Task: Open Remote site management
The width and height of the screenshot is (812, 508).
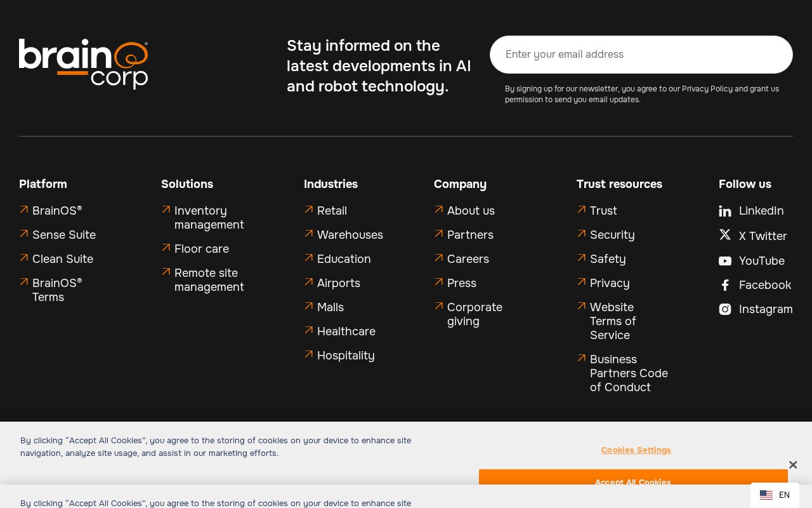Action: 209,280
